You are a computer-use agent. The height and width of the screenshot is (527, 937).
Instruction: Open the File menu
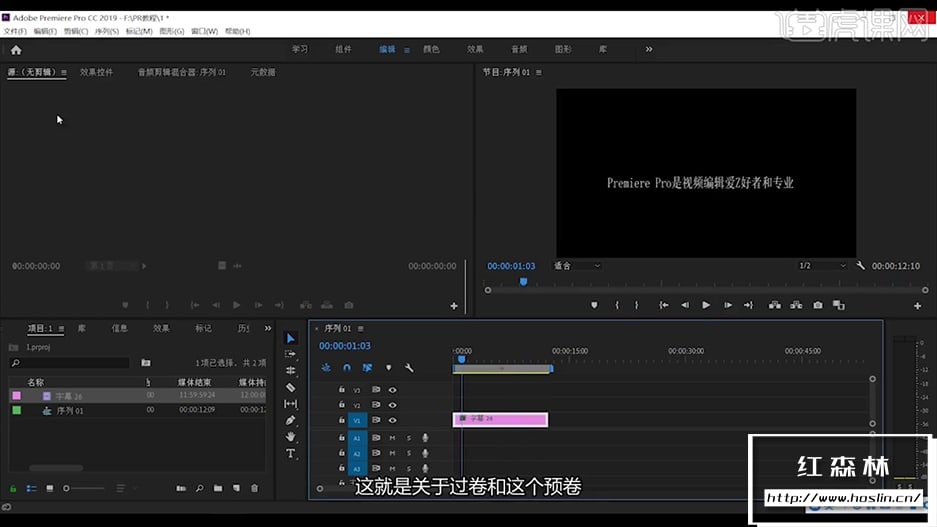pos(15,31)
